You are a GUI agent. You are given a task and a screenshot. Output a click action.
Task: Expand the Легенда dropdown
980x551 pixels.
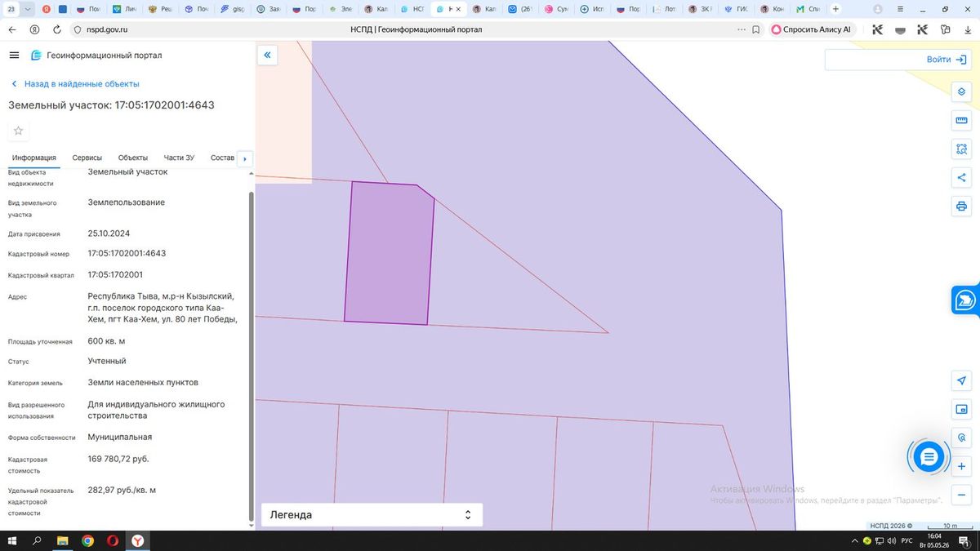(x=372, y=515)
